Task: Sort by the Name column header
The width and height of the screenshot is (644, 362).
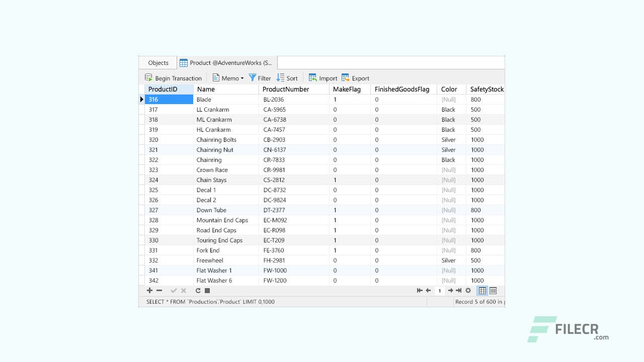Action: 205,89
